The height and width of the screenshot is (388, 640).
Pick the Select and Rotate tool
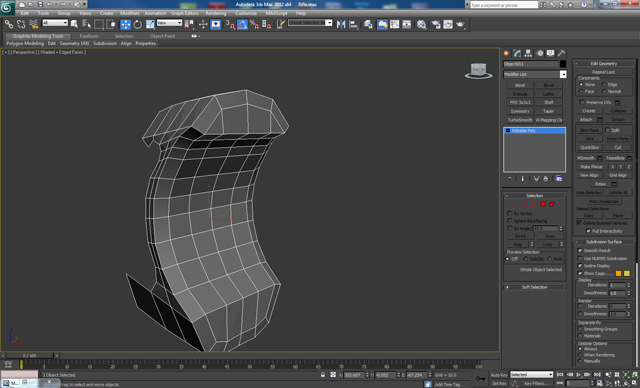pyautogui.click(x=138, y=24)
